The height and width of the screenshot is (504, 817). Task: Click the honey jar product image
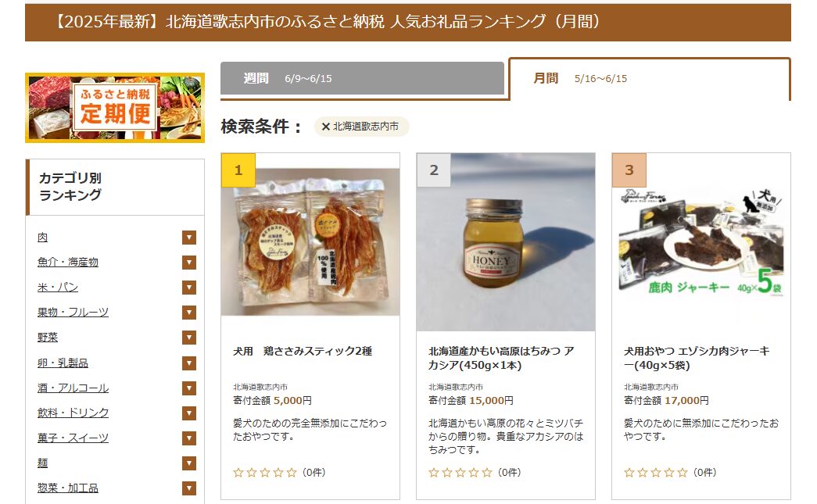pos(505,242)
